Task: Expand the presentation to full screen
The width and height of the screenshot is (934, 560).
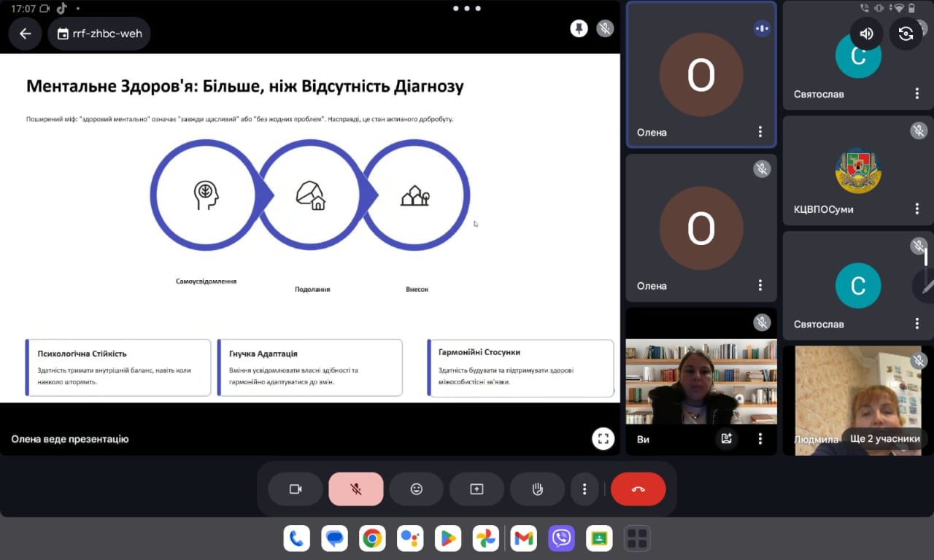Action: pyautogui.click(x=603, y=439)
